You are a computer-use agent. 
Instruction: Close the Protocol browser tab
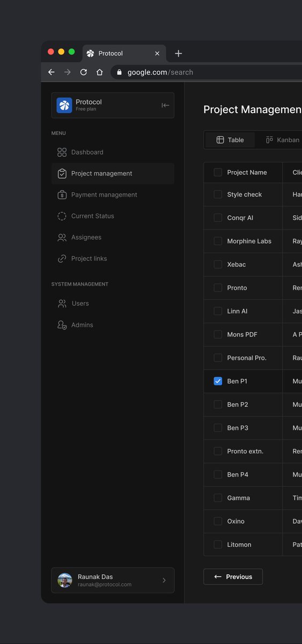tap(157, 54)
